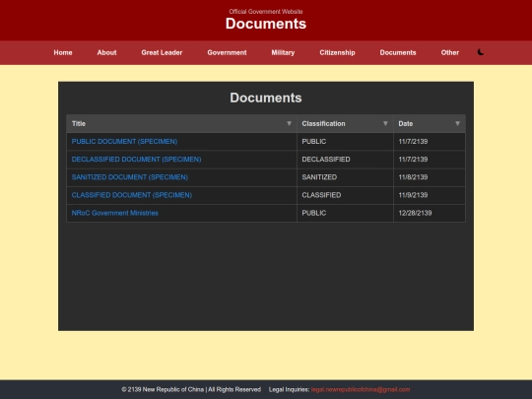532x399 pixels.
Task: Click the 12/28/2139 date cell
Action: coord(430,213)
